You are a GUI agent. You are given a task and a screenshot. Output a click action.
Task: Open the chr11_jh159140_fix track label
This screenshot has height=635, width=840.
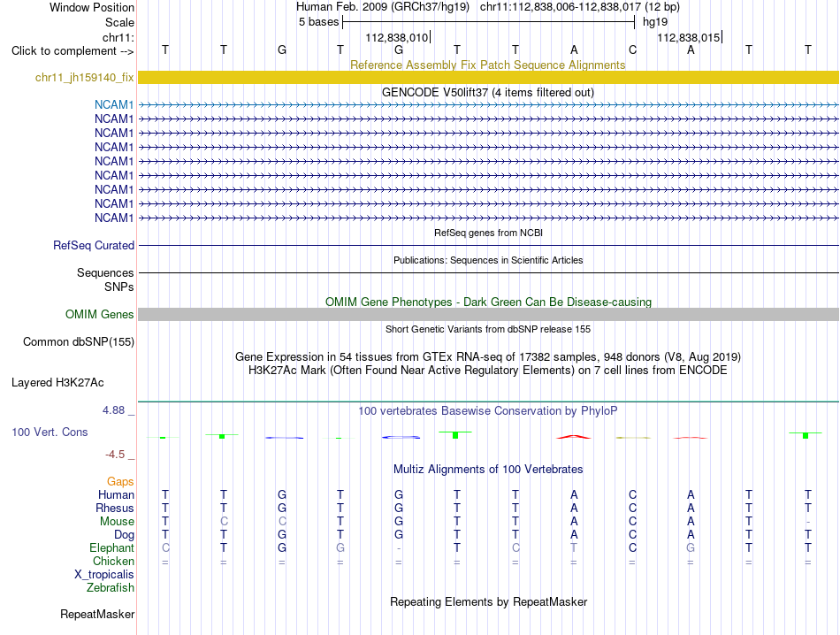[85, 78]
